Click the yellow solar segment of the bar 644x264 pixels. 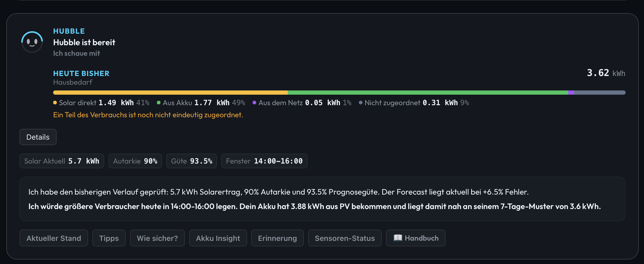(x=170, y=93)
